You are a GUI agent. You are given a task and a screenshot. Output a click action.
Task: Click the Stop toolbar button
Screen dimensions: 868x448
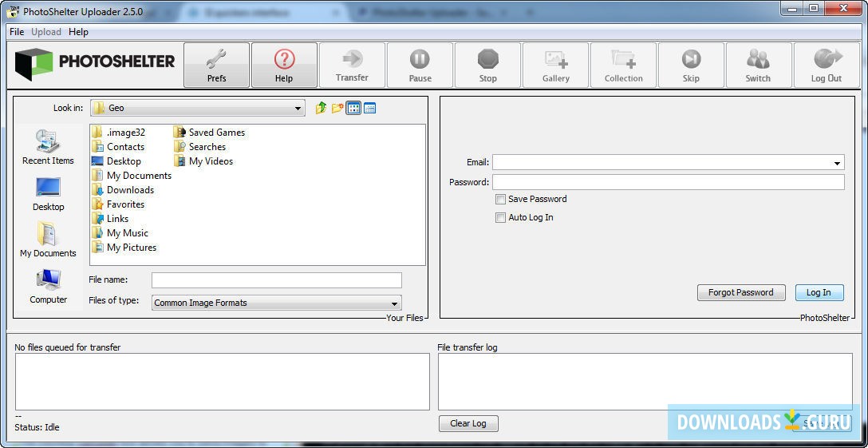tap(487, 65)
